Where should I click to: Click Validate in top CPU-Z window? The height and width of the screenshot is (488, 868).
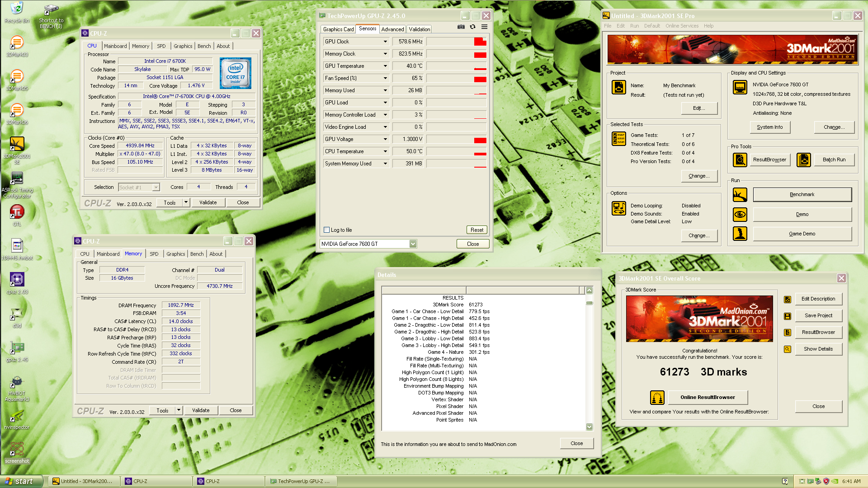click(208, 202)
